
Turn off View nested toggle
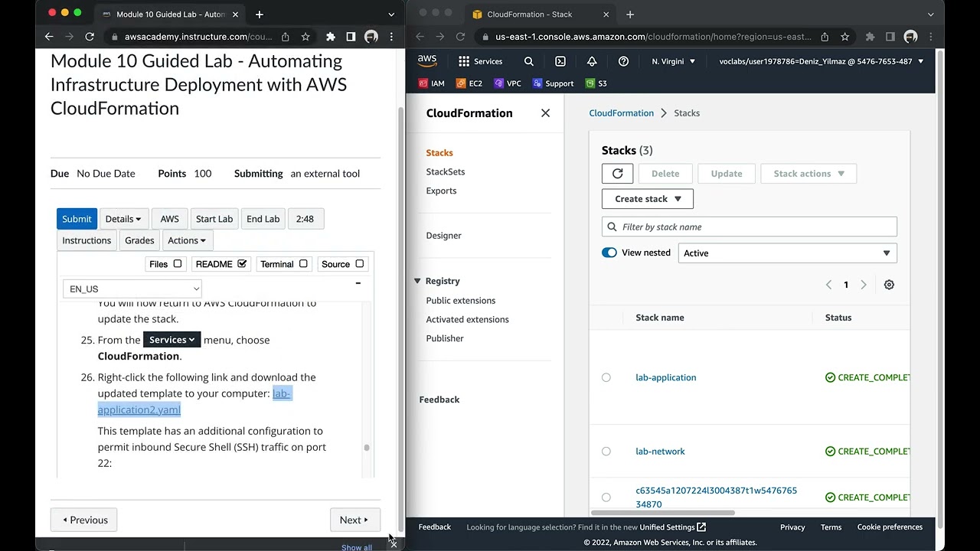tap(609, 253)
